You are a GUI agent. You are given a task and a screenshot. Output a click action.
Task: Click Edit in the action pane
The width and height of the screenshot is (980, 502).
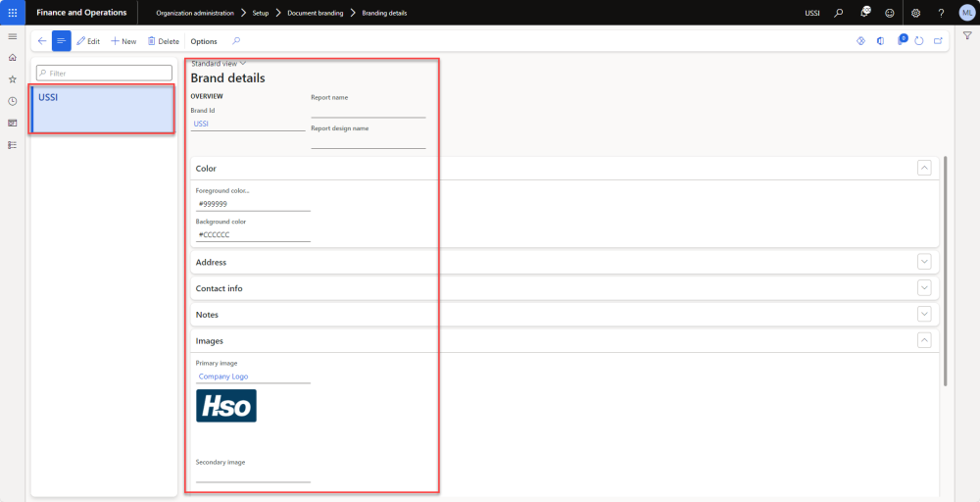(88, 41)
